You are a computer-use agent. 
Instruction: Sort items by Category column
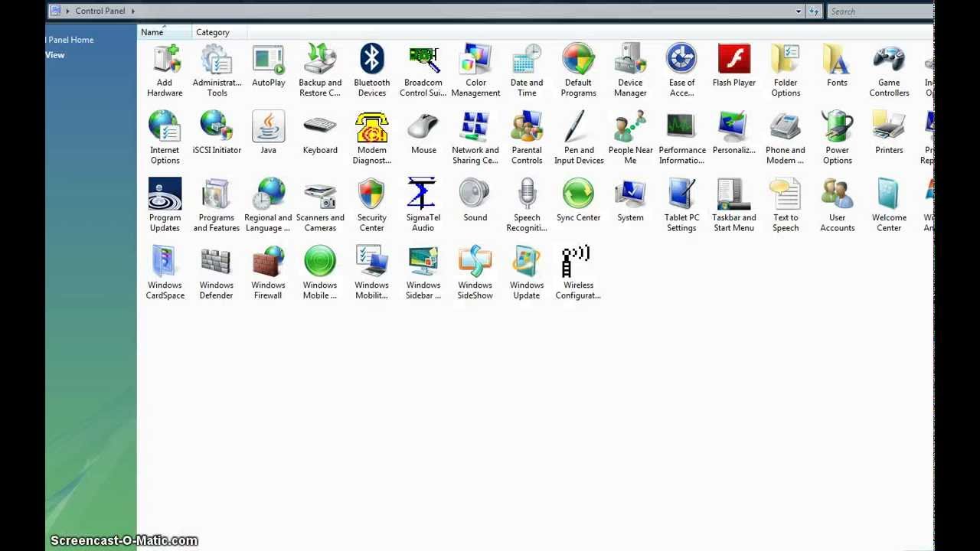point(220,32)
